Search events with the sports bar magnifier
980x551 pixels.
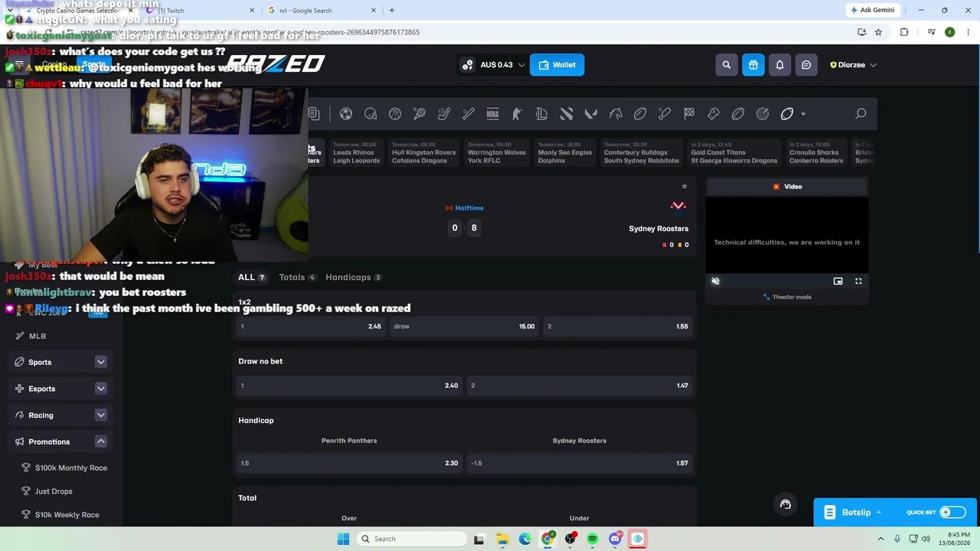[x=861, y=114]
